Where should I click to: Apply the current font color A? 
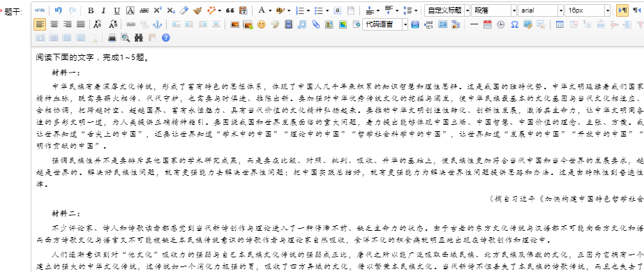[262, 10]
